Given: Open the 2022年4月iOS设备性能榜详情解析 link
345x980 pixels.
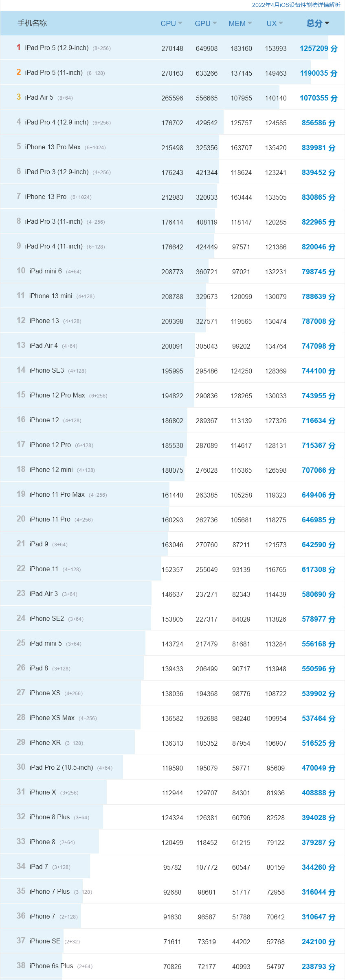Looking at the screenshot, I should (296, 5).
